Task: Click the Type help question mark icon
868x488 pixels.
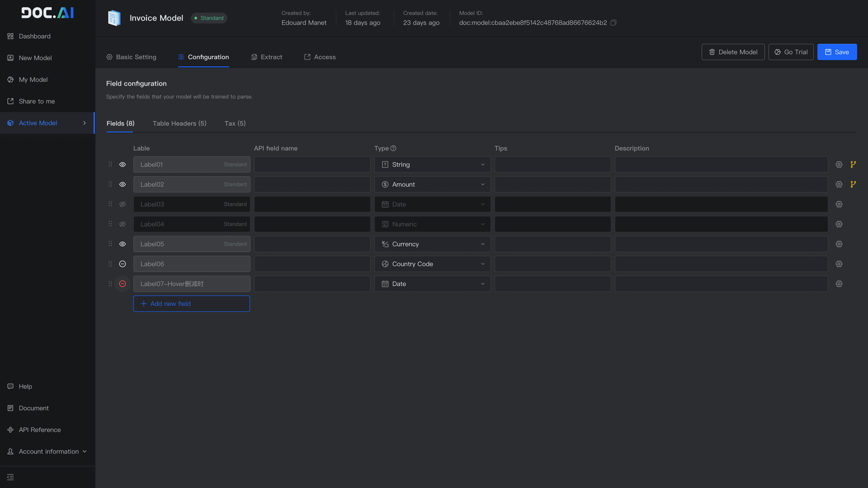Action: (x=393, y=148)
